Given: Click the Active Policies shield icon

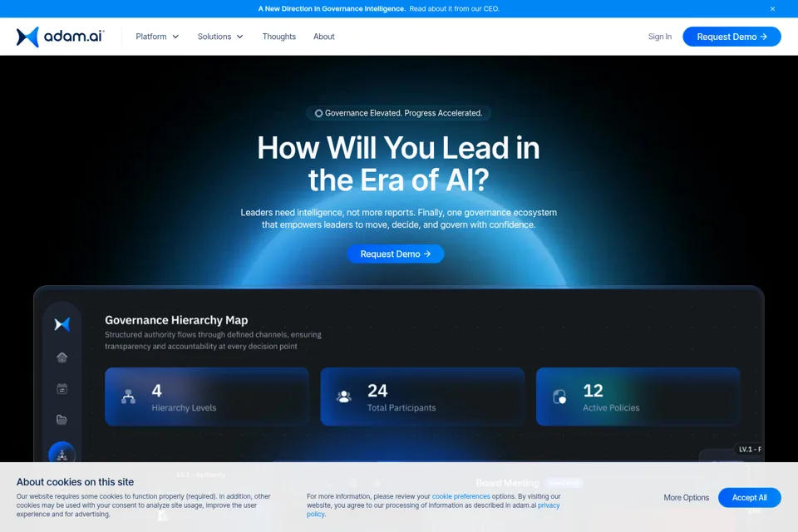Looking at the screenshot, I should [x=559, y=397].
